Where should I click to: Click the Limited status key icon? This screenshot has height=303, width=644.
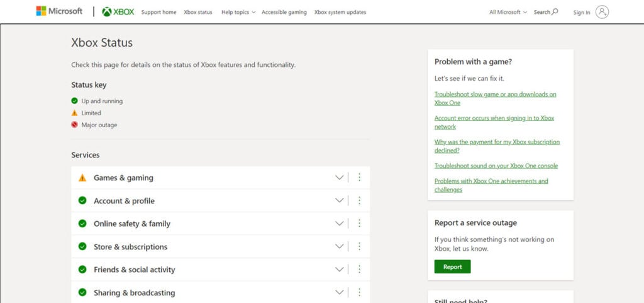click(74, 113)
